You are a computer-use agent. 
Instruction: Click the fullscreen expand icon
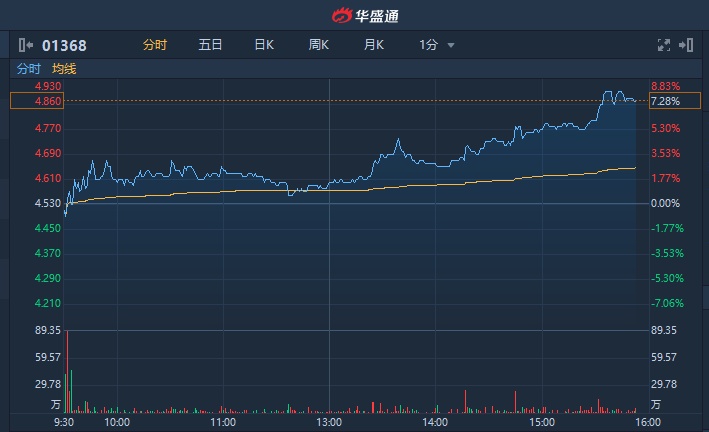click(x=663, y=45)
